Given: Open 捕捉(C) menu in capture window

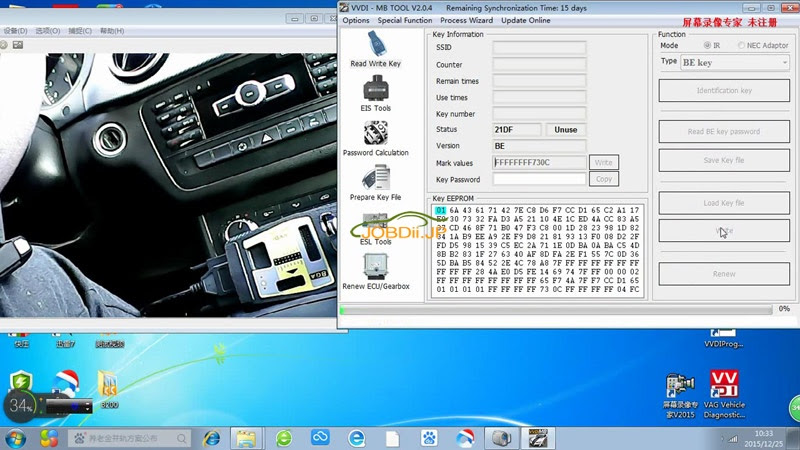Looking at the screenshot, I should point(80,31).
